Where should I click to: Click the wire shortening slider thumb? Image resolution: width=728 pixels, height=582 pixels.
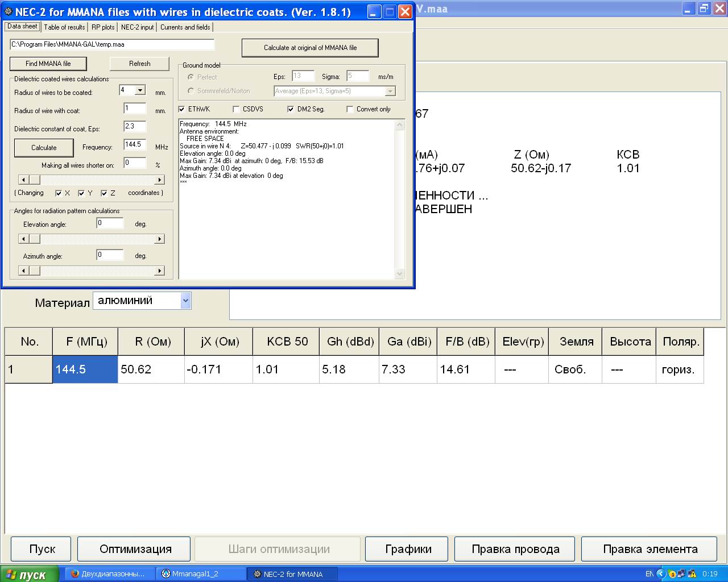point(34,180)
